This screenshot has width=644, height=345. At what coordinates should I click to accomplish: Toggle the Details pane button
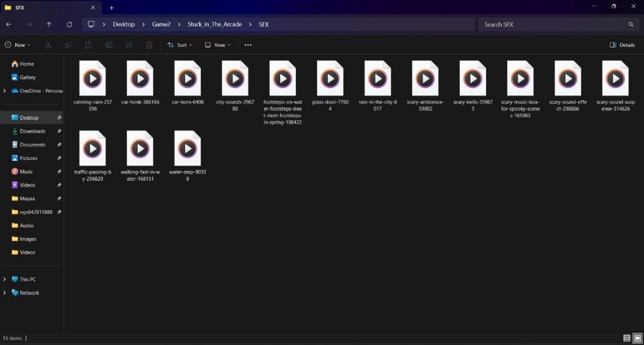[x=622, y=45]
